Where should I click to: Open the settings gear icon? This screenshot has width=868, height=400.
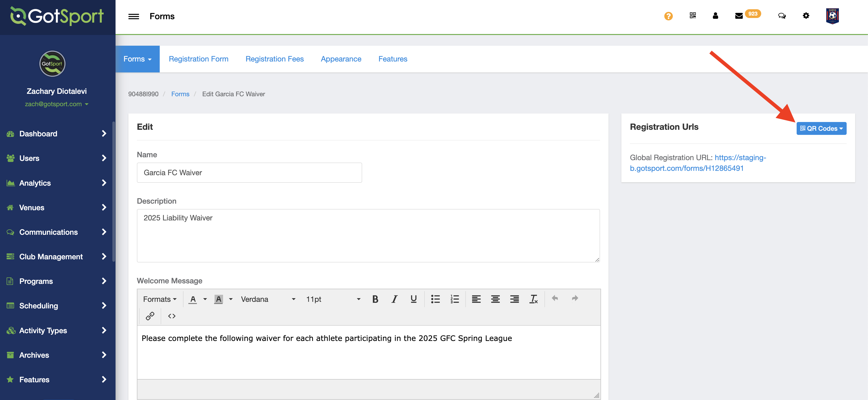pyautogui.click(x=806, y=16)
